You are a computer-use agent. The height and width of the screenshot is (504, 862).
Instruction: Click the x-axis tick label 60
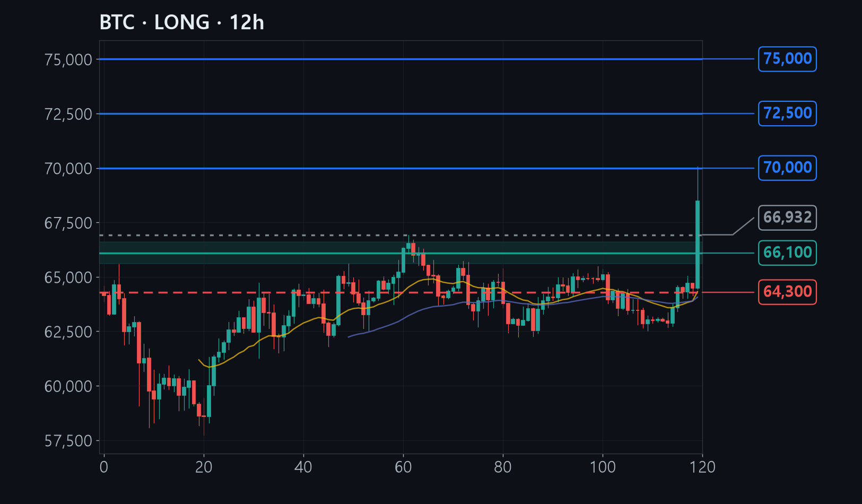click(x=403, y=467)
